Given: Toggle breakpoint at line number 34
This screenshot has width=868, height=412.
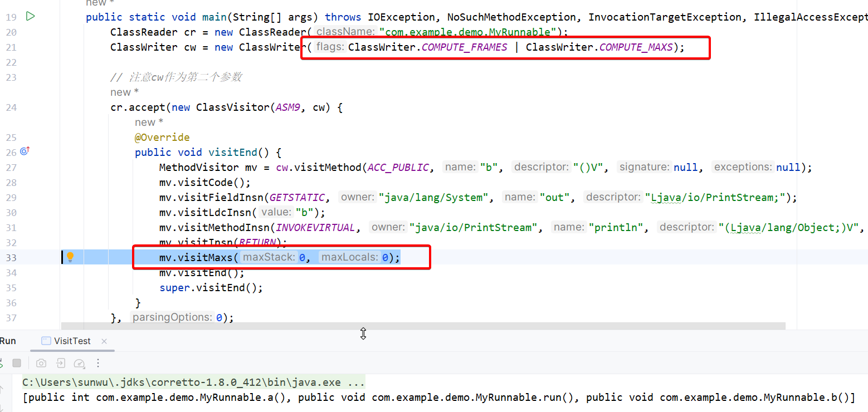Looking at the screenshot, I should [x=11, y=273].
